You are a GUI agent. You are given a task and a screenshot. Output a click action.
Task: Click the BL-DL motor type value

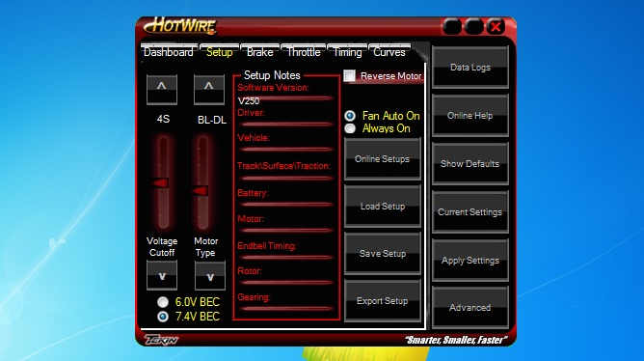(212, 120)
